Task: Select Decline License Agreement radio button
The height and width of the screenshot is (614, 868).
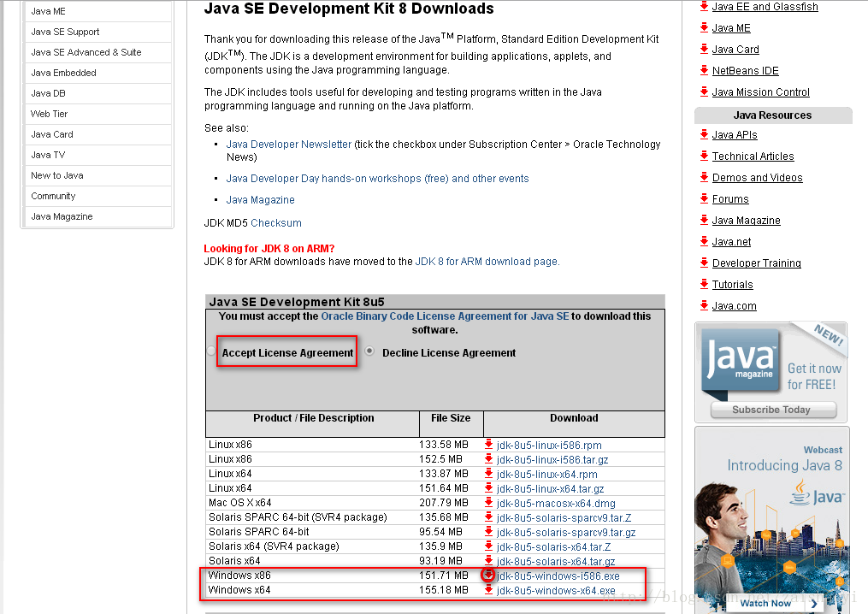Action: pos(369,351)
